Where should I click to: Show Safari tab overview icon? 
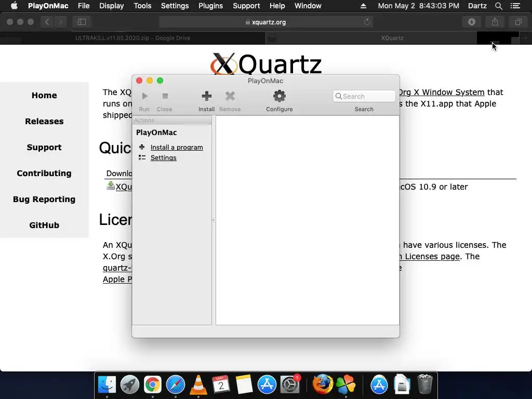[518, 22]
